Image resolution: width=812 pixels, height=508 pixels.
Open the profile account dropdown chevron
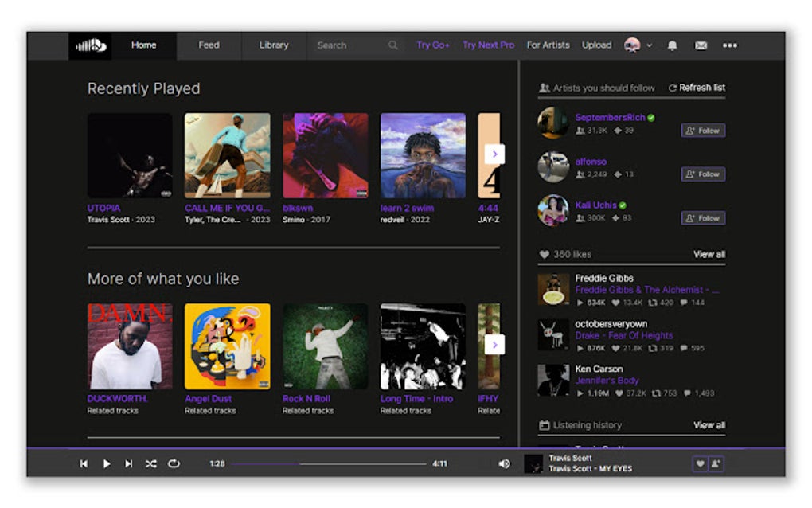pos(648,45)
